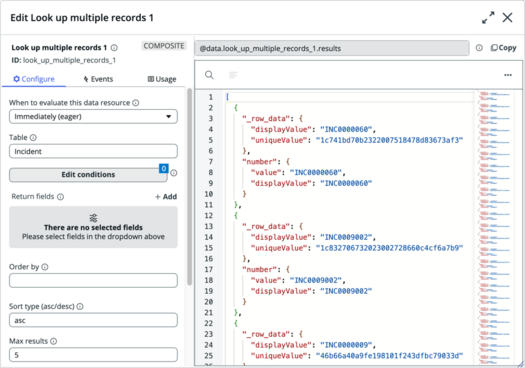Close the Edit Look up multiple records dialog
Screen dimensions: 525x368
(507, 17)
